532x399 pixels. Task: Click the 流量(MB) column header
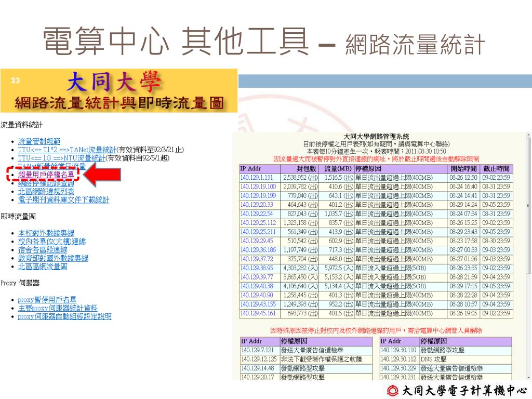(x=336, y=169)
